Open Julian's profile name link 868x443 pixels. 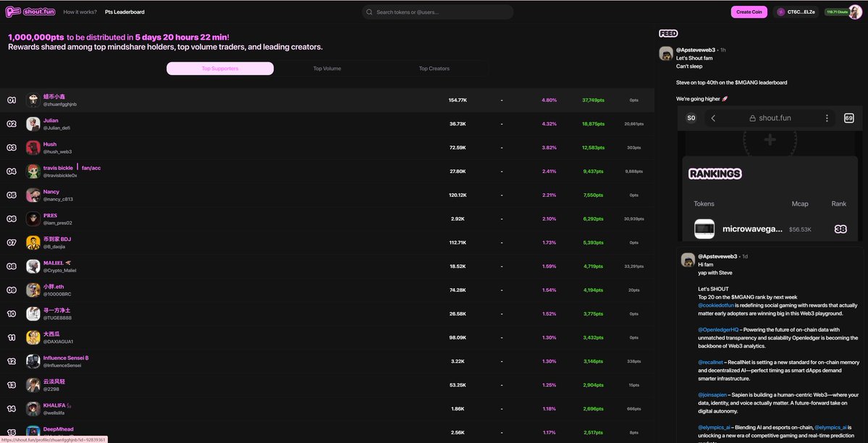(x=51, y=120)
